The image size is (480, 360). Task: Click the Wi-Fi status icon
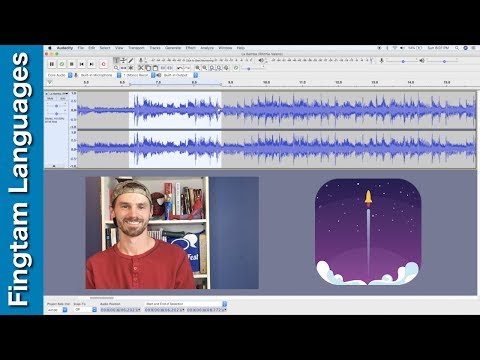point(395,48)
